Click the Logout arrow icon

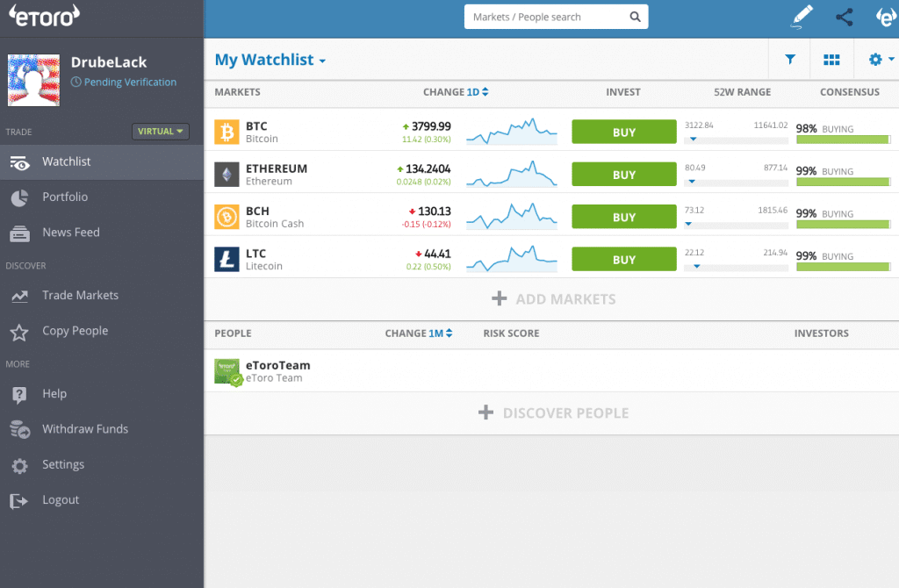(18, 501)
